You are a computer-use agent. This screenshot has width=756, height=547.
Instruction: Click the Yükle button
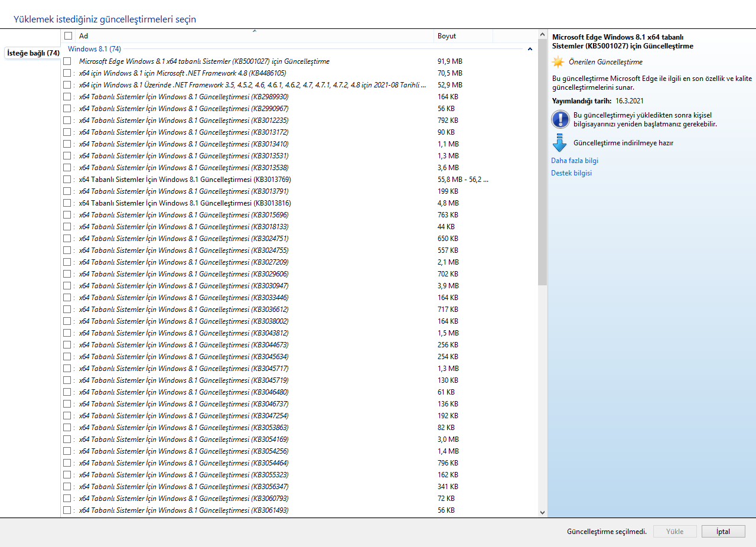[674, 532]
